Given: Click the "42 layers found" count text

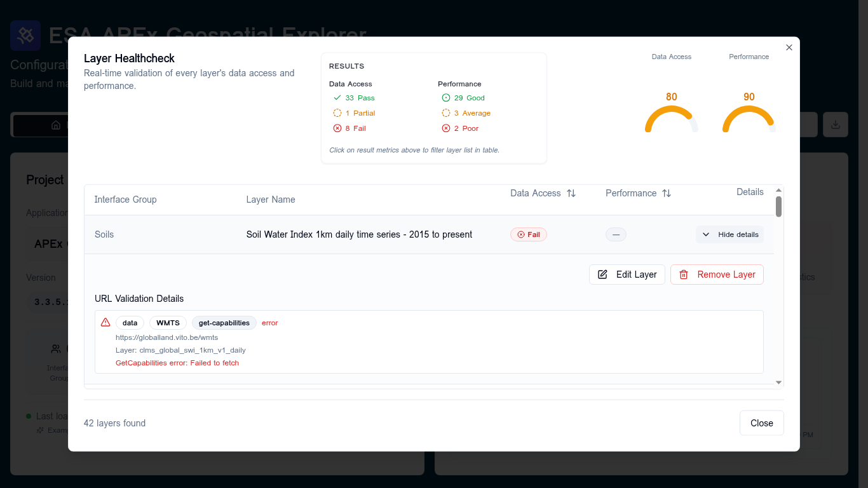Looking at the screenshot, I should pos(114,423).
